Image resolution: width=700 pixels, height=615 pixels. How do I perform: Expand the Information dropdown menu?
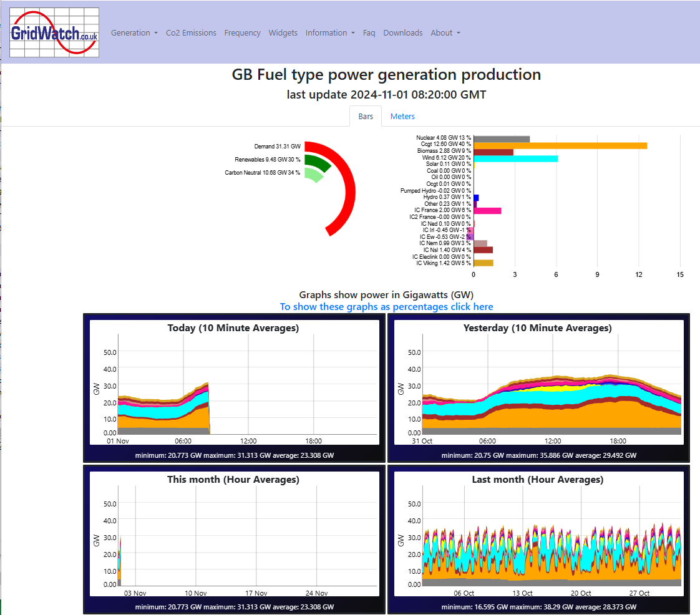point(330,32)
